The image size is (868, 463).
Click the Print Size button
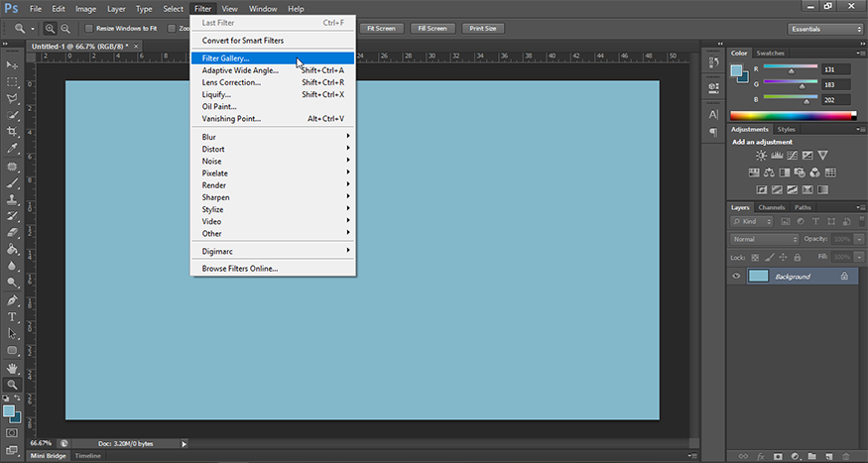[x=483, y=28]
